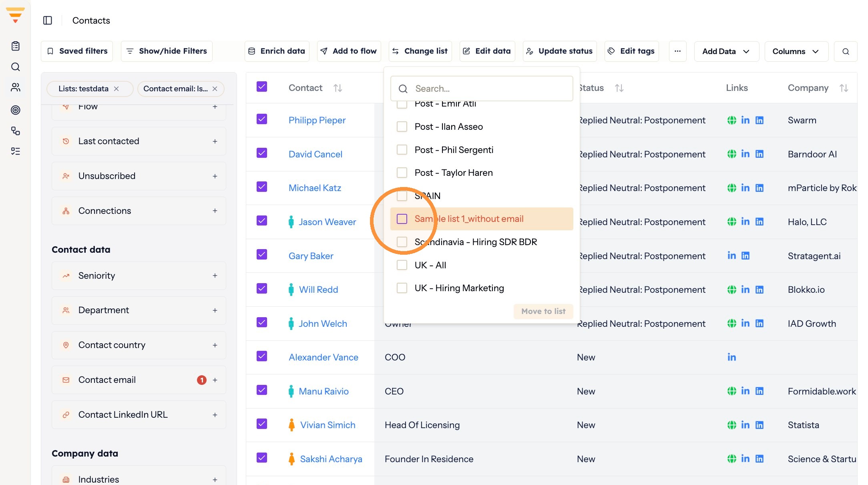
Task: Open Manu Raivio's LinkedIn company square icon
Action: click(759, 391)
